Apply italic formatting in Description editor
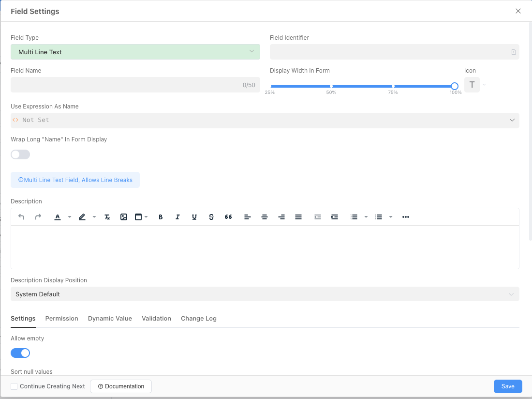Screen dimensions: 532x399 (x=177, y=217)
